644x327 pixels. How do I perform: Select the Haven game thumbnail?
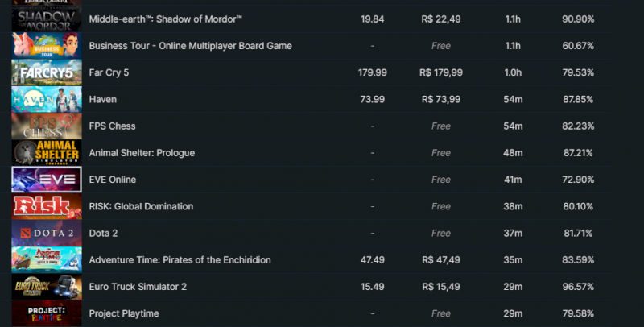pos(46,99)
